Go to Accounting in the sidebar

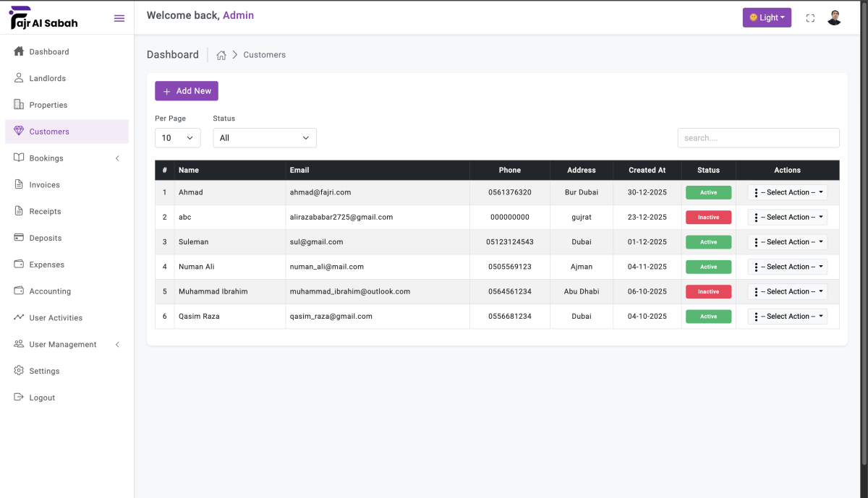50,291
